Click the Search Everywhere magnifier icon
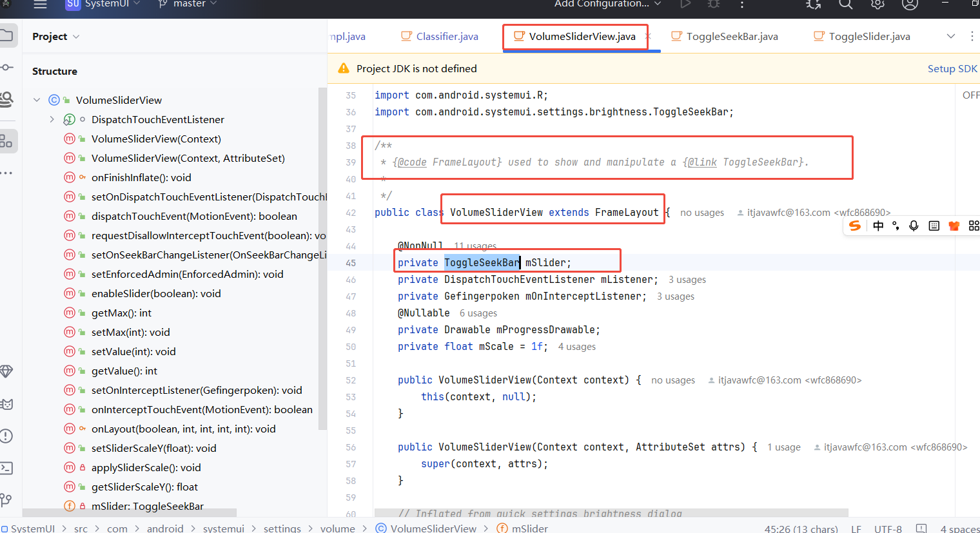 click(845, 4)
